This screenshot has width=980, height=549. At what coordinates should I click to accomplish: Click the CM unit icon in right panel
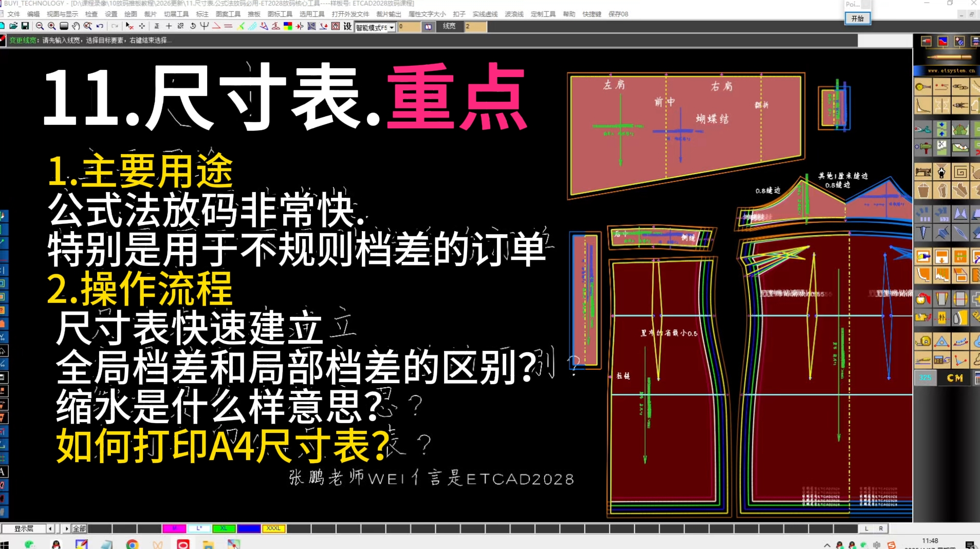coord(954,377)
